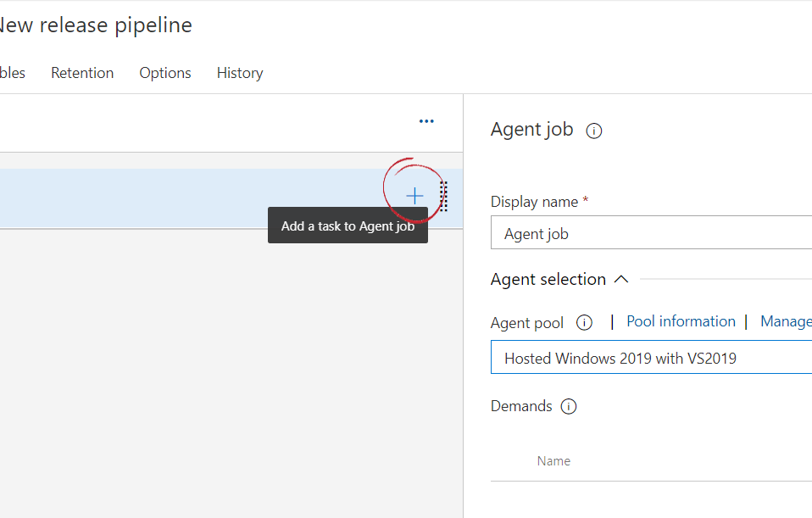Collapse the Agent selection section chevron
The width and height of the screenshot is (812, 518).
click(620, 279)
